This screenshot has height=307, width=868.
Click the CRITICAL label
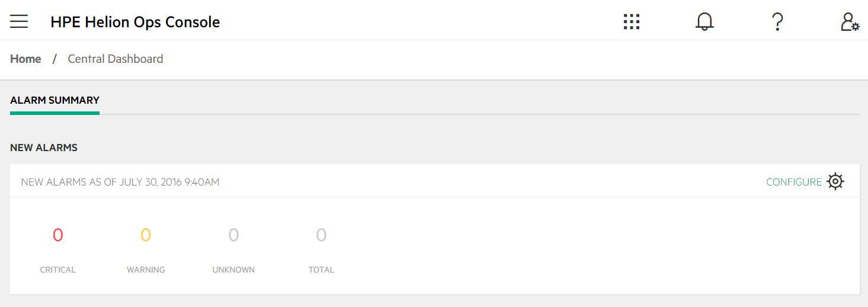click(57, 270)
